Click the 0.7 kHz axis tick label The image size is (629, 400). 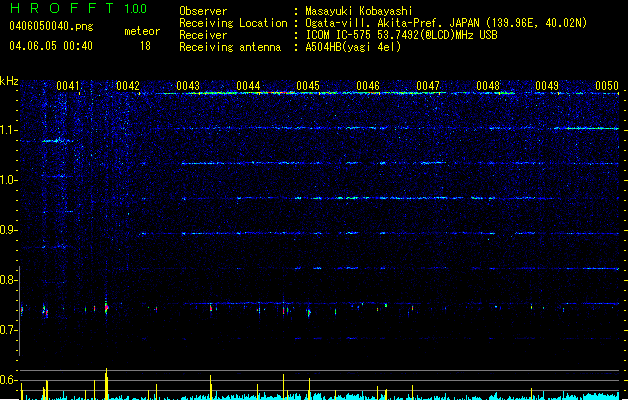click(9, 330)
